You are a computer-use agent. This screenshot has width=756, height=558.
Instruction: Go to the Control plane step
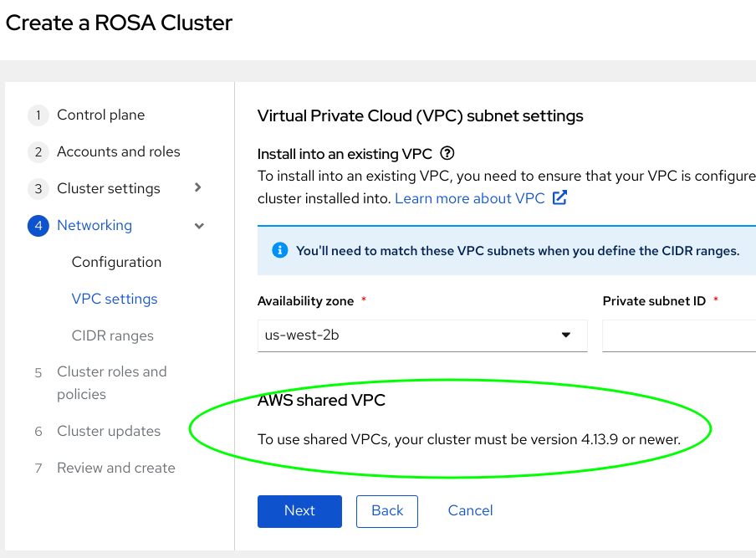tap(100, 115)
